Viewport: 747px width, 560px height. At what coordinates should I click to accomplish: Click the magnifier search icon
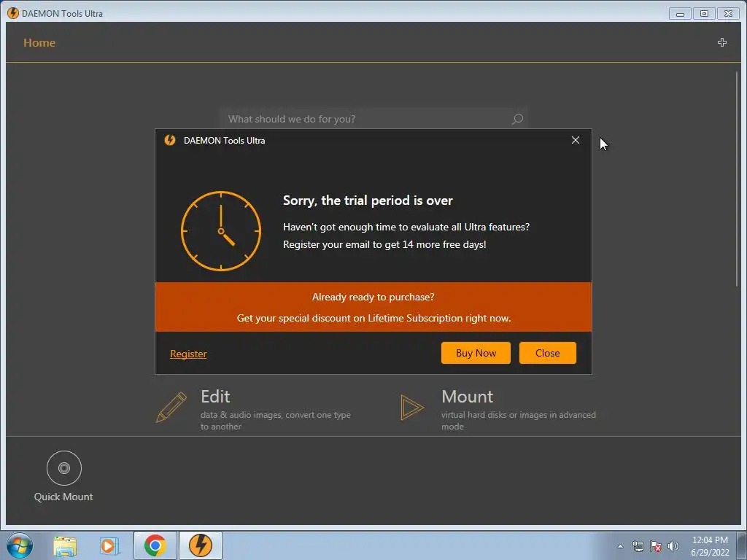[x=517, y=119]
